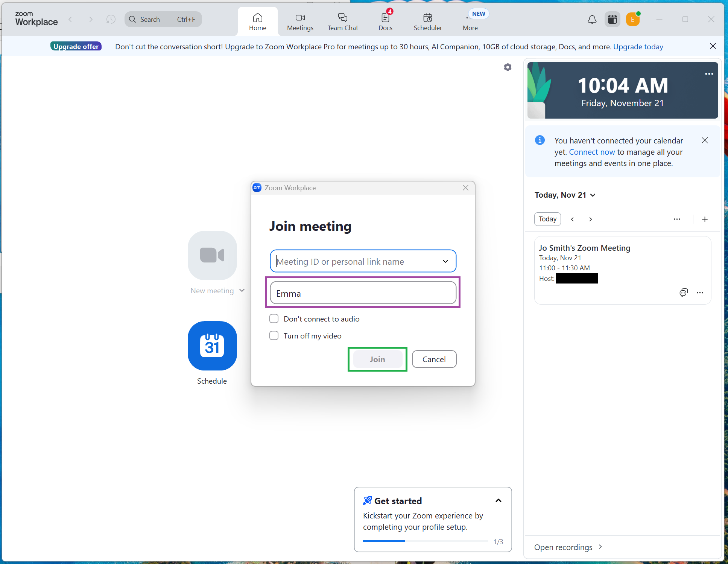The height and width of the screenshot is (564, 728).
Task: Click the calendar info icon
Action: 540,140
